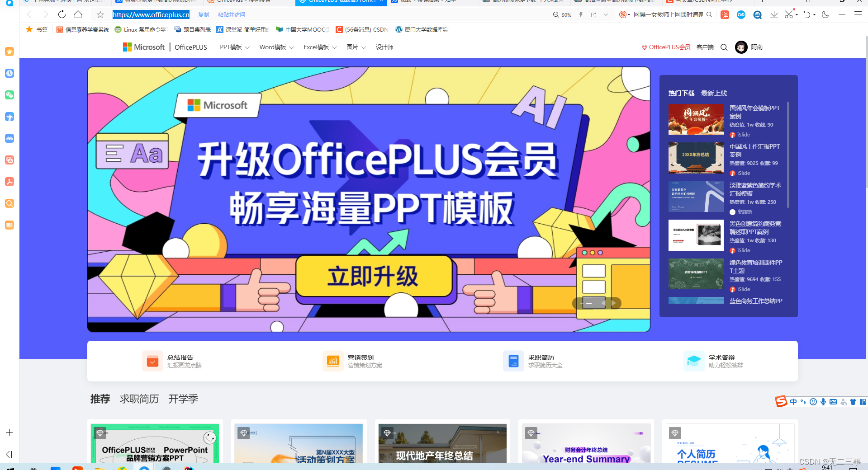Viewport: 868px width, 470px height.
Task: Switch to the 热门下载 tab
Action: pos(681,93)
